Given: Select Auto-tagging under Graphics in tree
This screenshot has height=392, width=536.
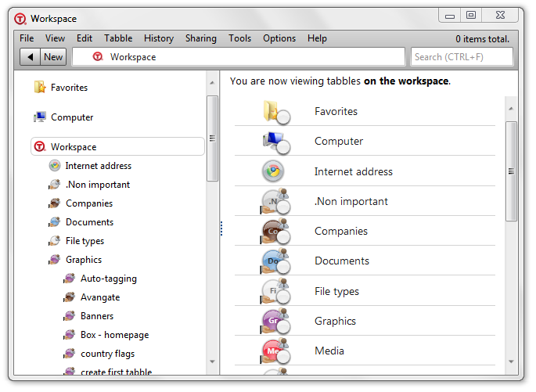Looking at the screenshot, I should coord(108,279).
